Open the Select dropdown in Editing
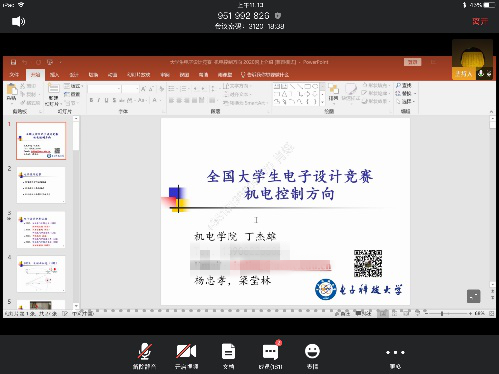The image size is (499, 374). 405,101
